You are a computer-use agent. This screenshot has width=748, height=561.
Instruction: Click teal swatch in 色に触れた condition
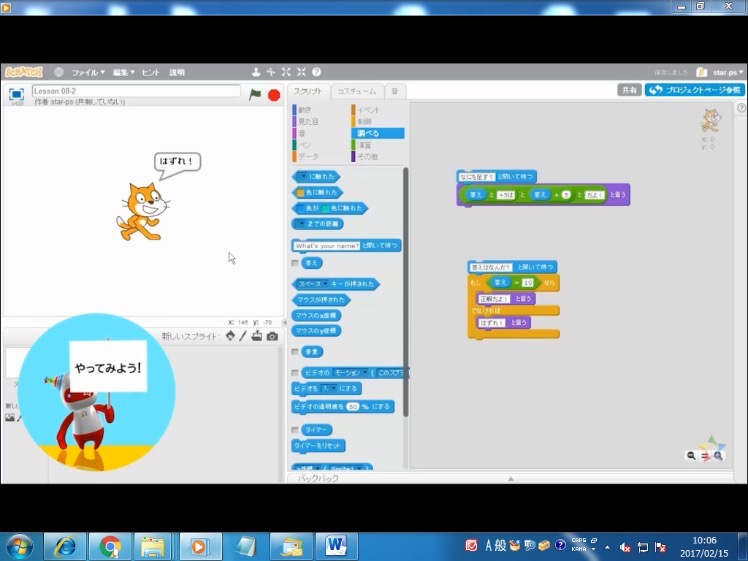point(325,208)
